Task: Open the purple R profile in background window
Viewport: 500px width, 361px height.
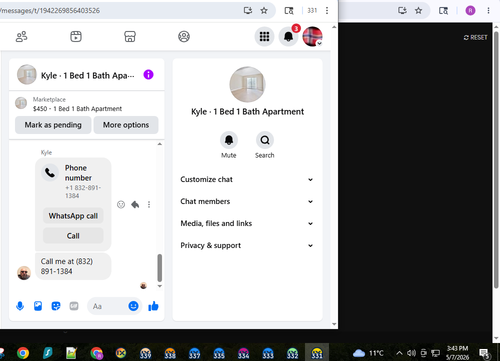Action: point(470,11)
